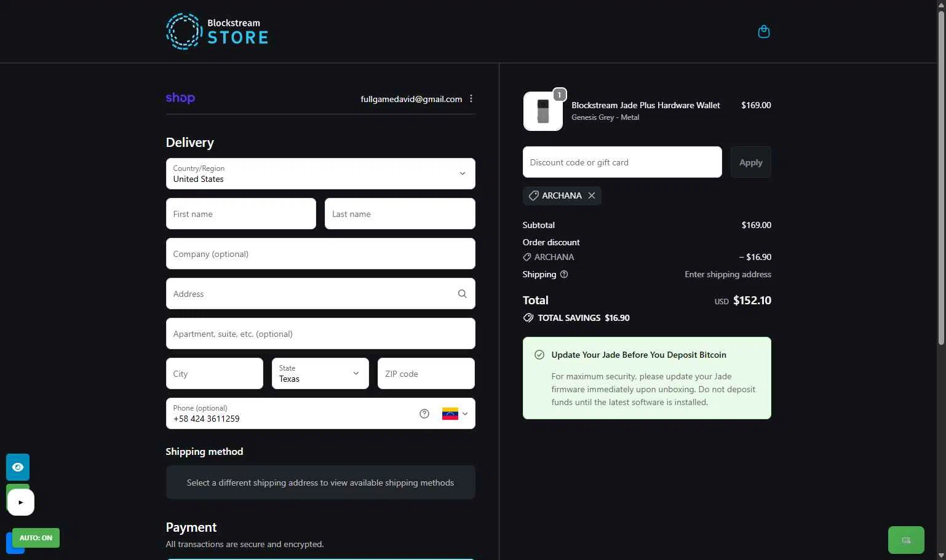Click the Enter shipping address text
The width and height of the screenshot is (946, 560).
728,274
